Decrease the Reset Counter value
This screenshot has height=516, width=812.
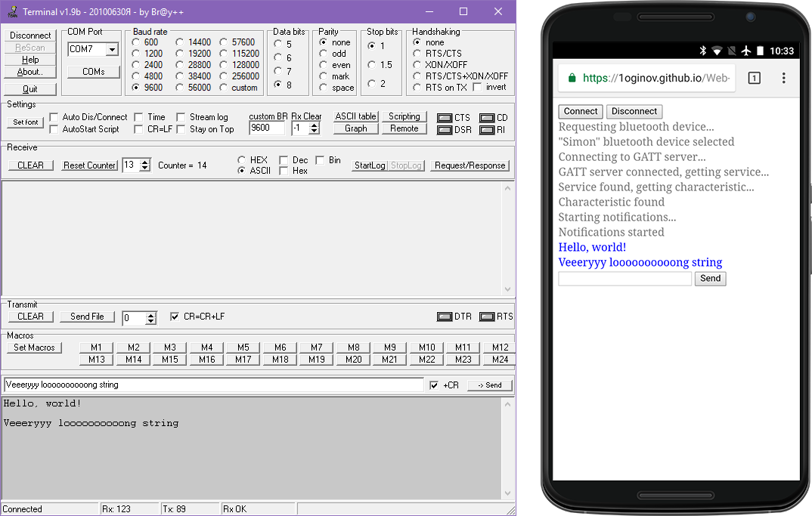tap(145, 168)
